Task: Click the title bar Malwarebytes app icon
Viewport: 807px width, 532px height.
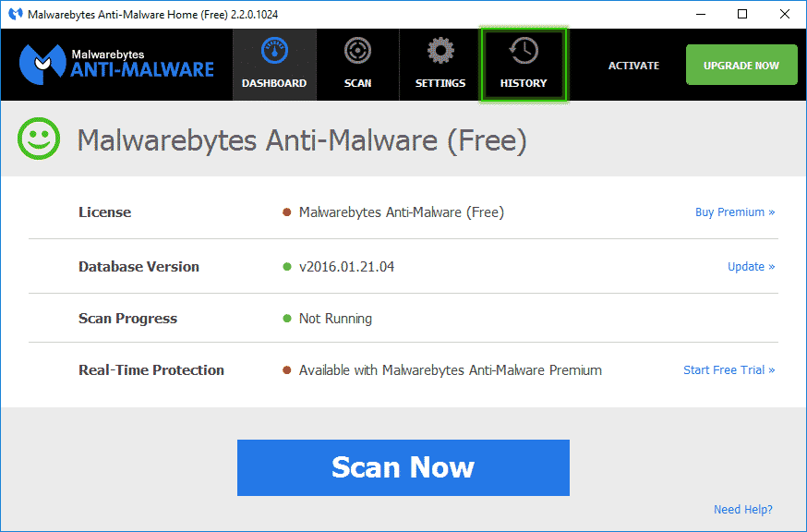Action: tap(15, 15)
